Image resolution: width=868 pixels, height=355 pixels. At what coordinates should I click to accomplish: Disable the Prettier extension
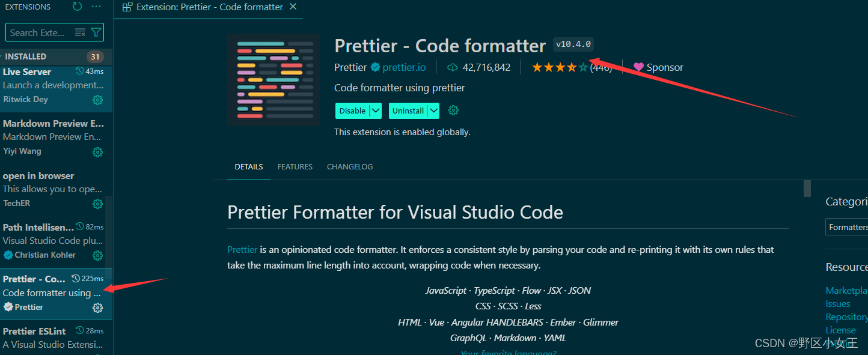[x=352, y=111]
